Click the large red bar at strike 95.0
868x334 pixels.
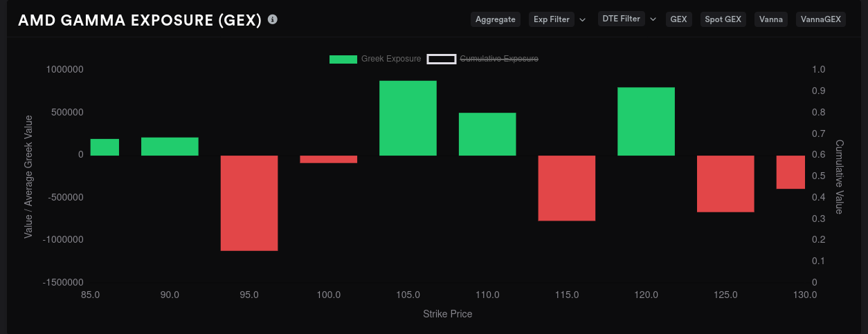249,203
